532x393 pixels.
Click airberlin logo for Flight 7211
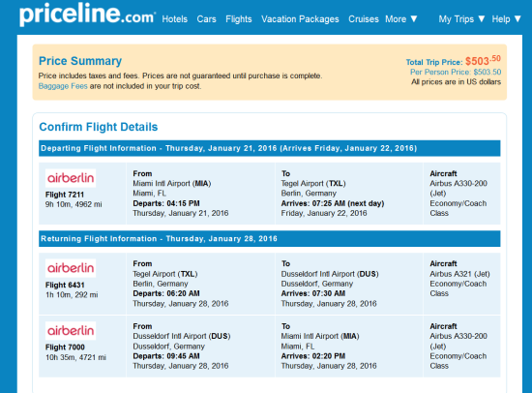pyautogui.click(x=71, y=178)
